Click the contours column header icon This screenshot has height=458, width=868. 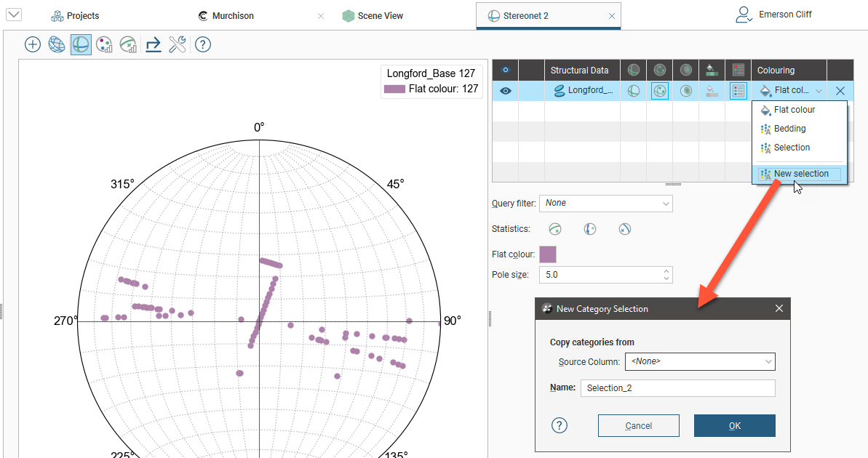coord(686,71)
